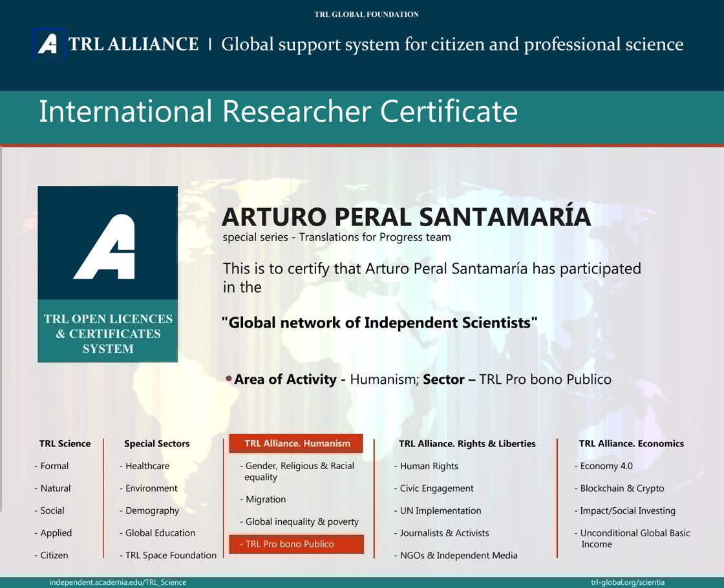Viewport: 724px width, 588px height.
Task: Click the name Arturo Peral Santamaría heading
Action: [406, 216]
